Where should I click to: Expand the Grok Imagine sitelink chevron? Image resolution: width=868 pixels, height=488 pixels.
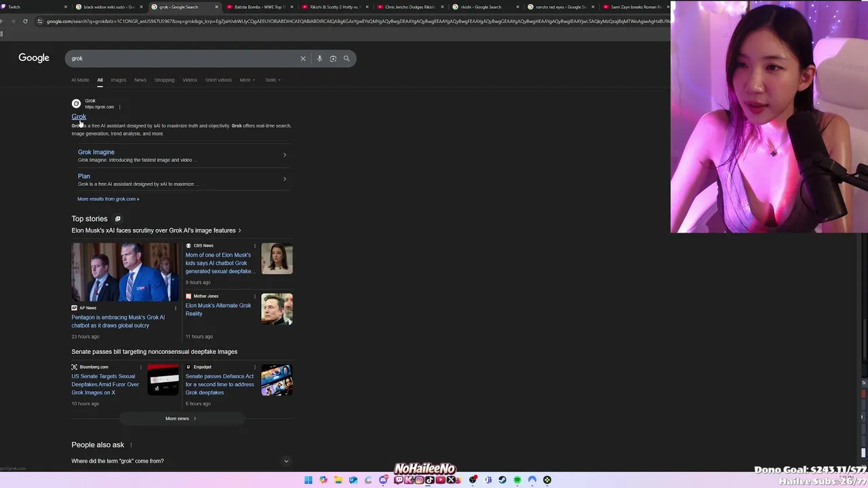pyautogui.click(x=285, y=155)
